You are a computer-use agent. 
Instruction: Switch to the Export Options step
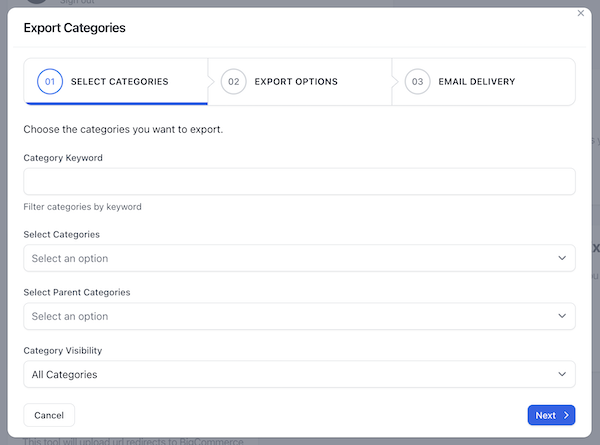pos(300,82)
